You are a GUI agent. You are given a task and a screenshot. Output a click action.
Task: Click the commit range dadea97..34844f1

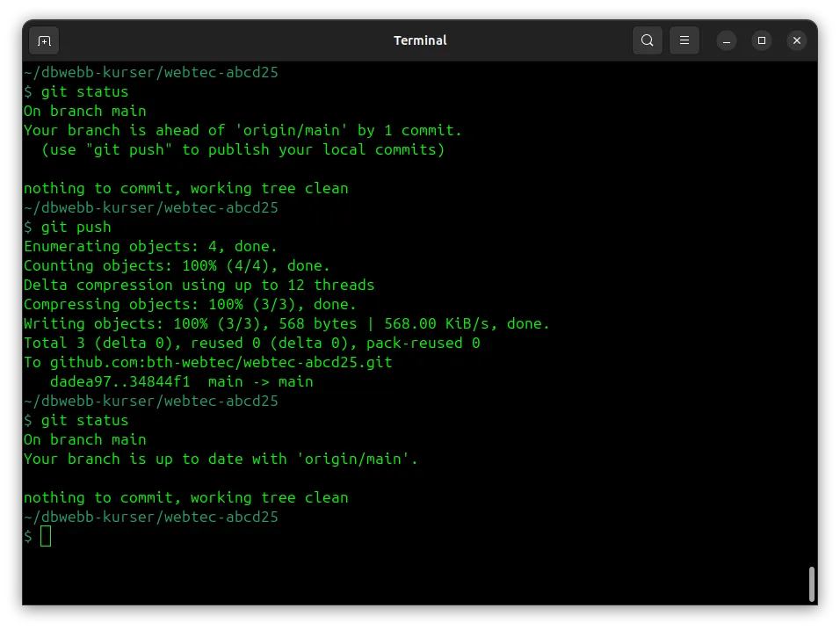[120, 382]
